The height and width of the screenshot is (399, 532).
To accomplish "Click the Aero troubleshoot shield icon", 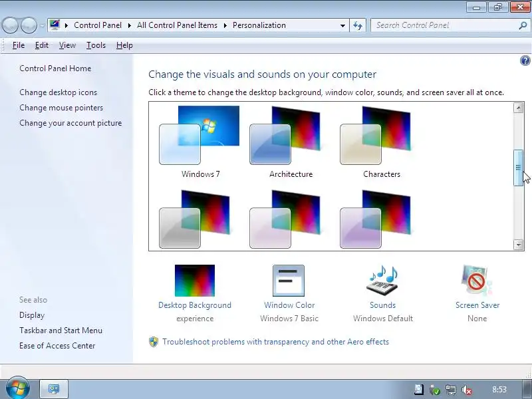I will point(154,342).
